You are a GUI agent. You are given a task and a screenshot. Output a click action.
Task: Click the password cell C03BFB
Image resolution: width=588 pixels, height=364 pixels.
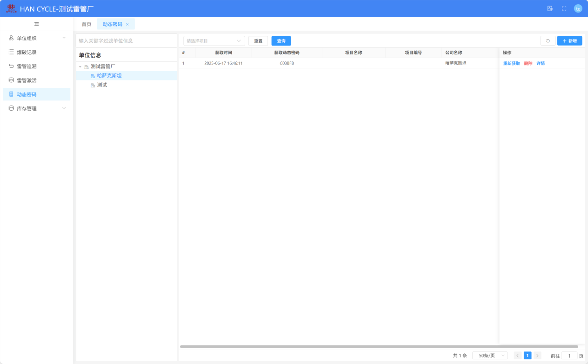(287, 63)
